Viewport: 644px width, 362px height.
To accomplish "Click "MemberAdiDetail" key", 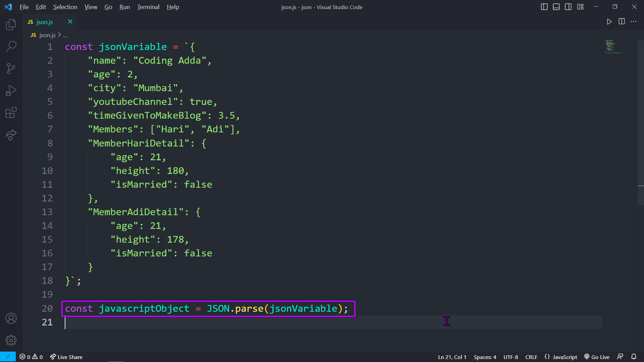I will tap(136, 212).
